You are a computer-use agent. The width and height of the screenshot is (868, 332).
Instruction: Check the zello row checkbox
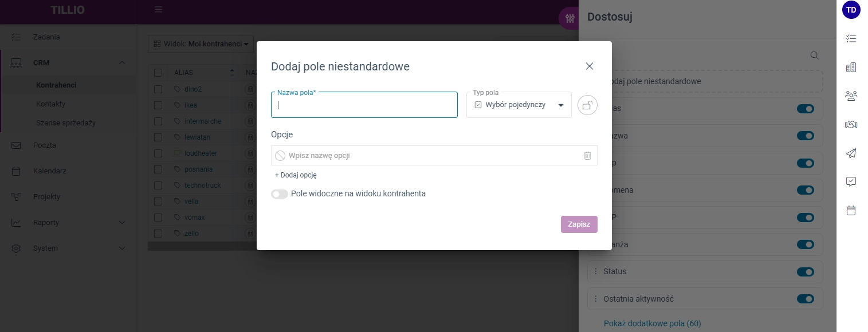[x=158, y=234]
